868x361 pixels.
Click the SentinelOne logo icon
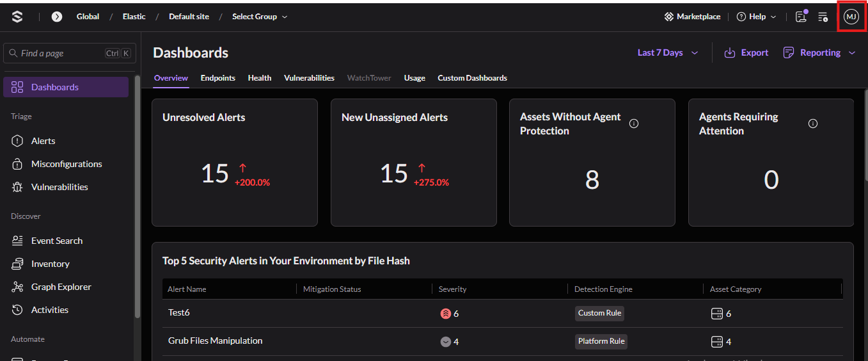(17, 17)
